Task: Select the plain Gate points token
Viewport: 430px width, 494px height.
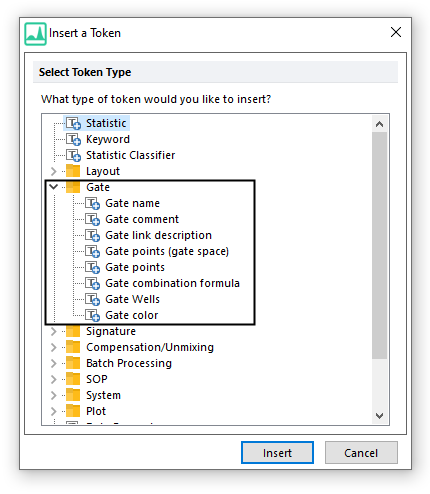Action: (135, 267)
